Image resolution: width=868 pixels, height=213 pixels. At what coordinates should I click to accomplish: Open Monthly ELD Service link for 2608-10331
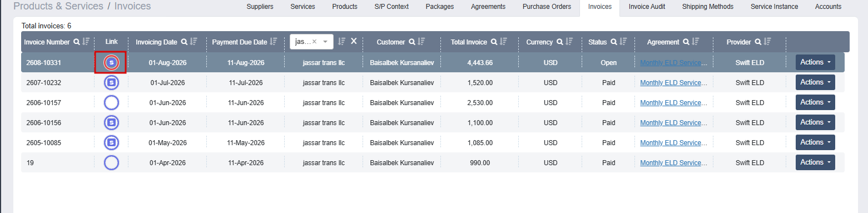tap(673, 63)
